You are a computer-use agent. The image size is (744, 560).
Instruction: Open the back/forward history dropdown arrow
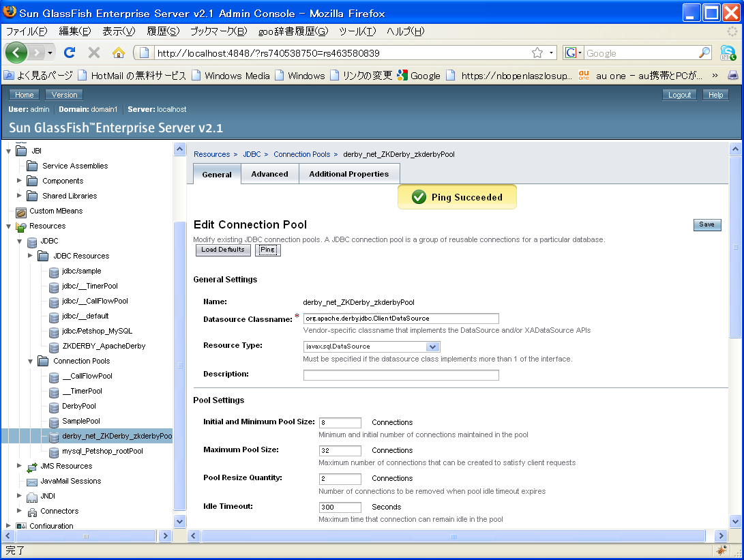(x=50, y=53)
